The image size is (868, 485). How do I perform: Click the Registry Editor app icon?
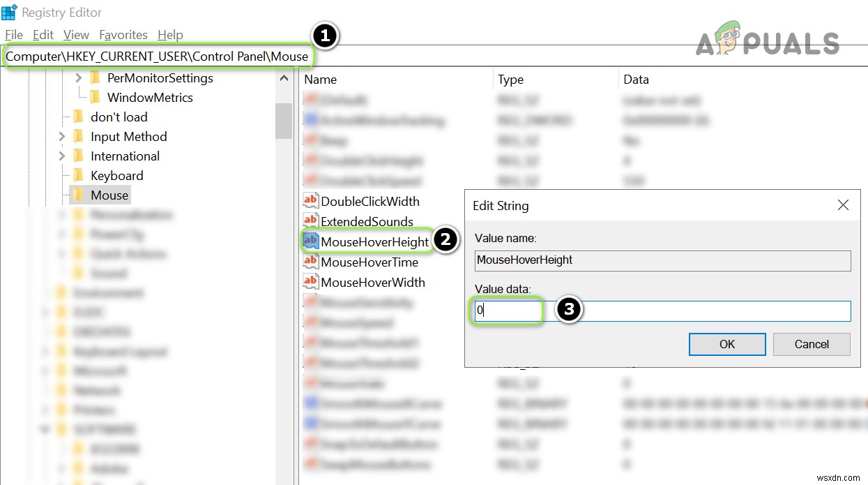[x=9, y=12]
